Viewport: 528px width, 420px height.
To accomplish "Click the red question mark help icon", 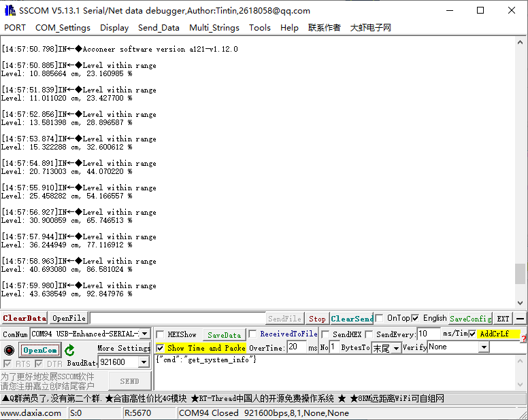I will coord(524,338).
